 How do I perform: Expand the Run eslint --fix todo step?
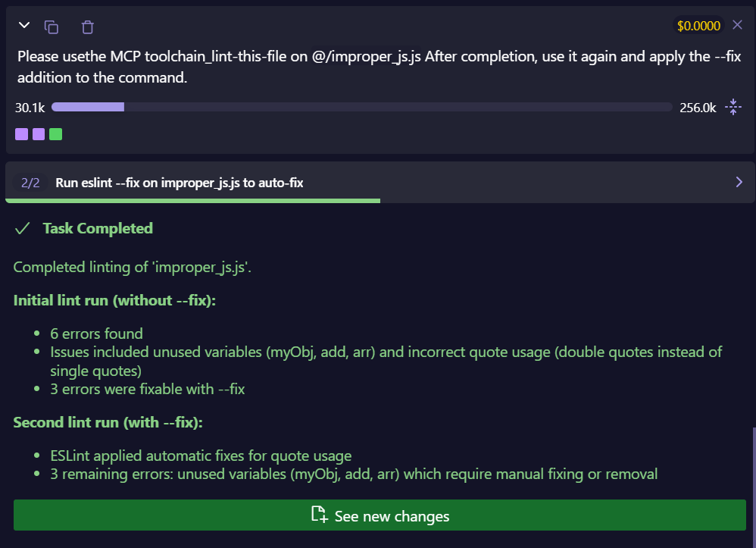[x=739, y=182]
